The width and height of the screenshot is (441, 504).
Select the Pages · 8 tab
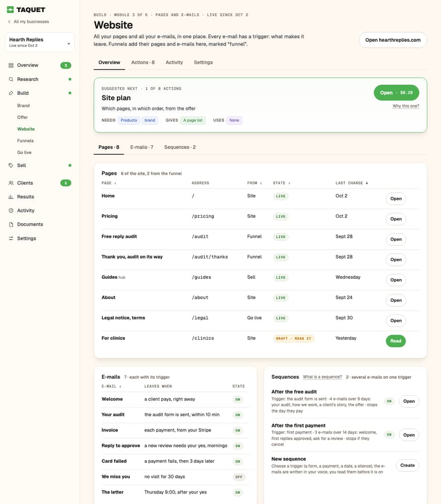coord(109,147)
